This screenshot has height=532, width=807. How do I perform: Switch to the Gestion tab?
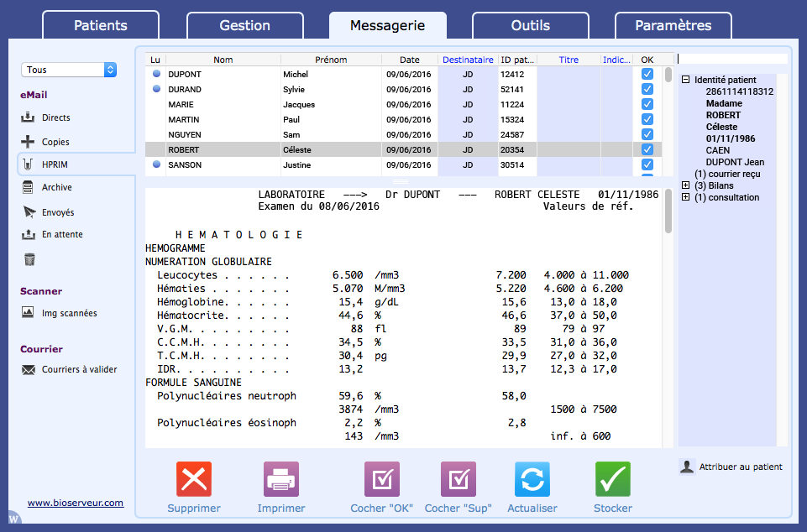point(245,25)
